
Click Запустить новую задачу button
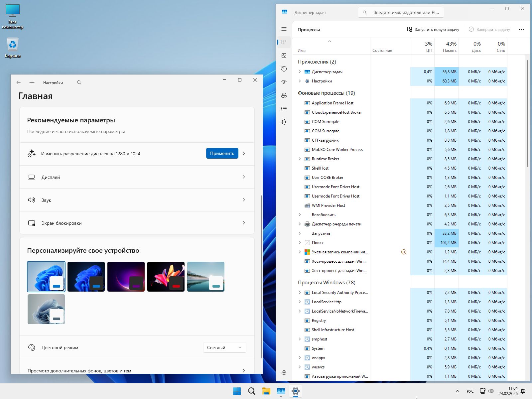pyautogui.click(x=433, y=30)
